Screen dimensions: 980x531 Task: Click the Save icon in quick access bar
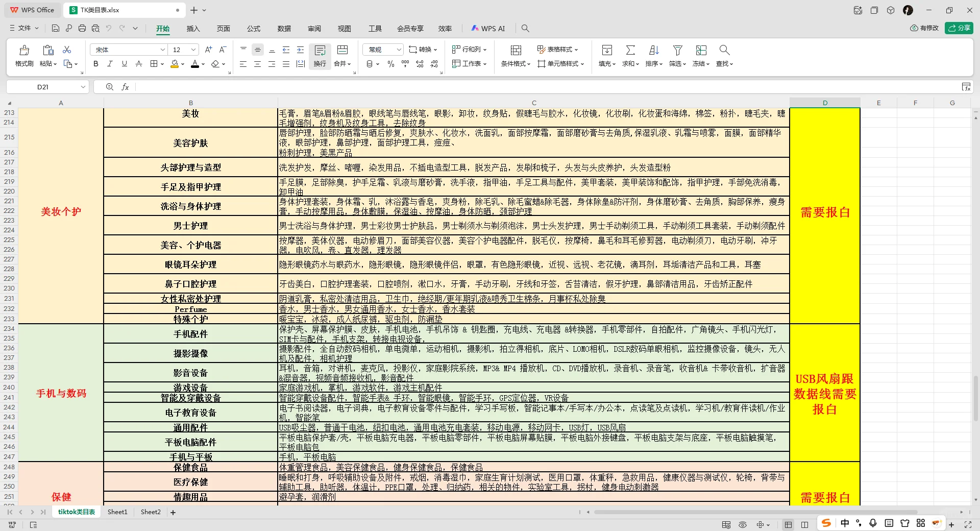56,28
